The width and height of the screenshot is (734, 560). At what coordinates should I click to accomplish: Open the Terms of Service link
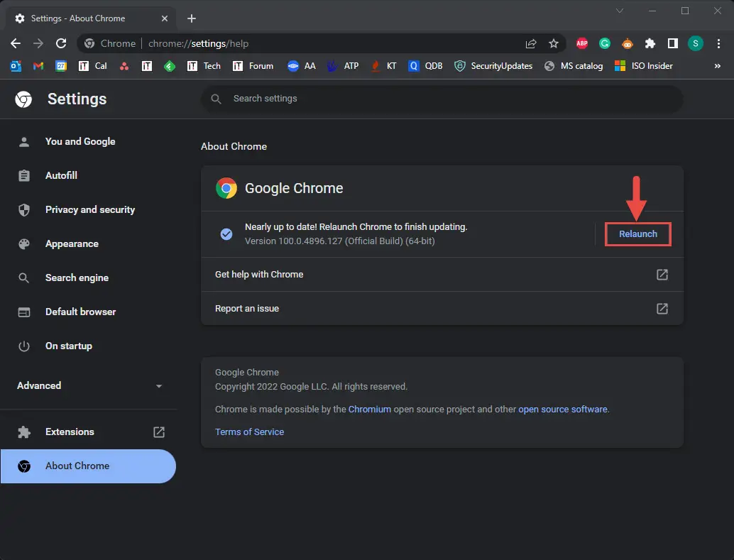249,432
